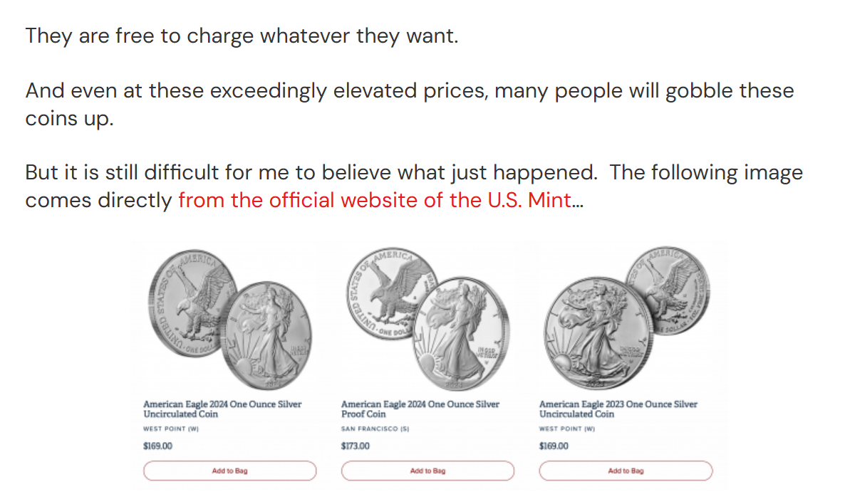This screenshot has width=845, height=504.
Task: Select the American Eagle 2024 Uncirculated Coin title
Action: coord(222,409)
